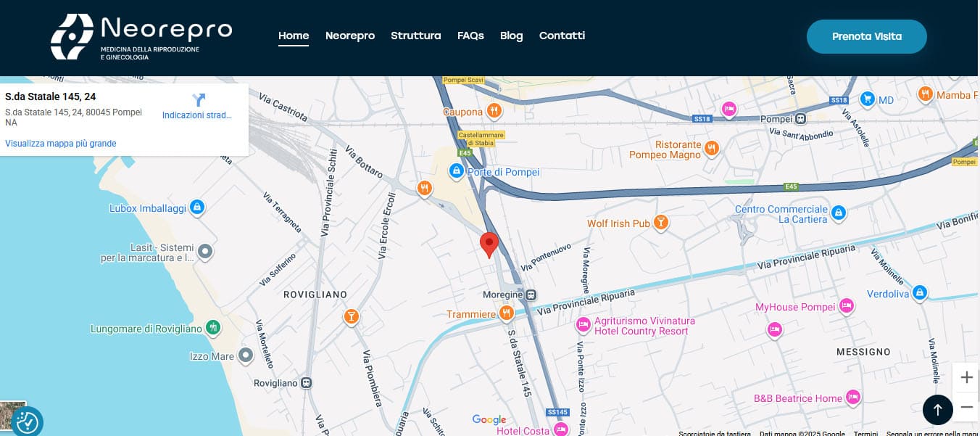Select Lungomare di Rovigliano green restaurant icon
The image size is (980, 436).
[x=212, y=328]
